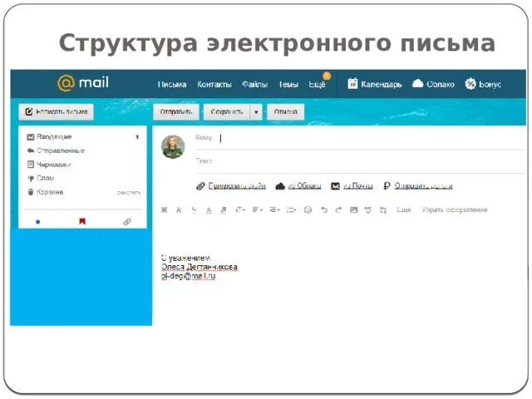
Task: Click Написать письмо button
Action: coord(56,111)
